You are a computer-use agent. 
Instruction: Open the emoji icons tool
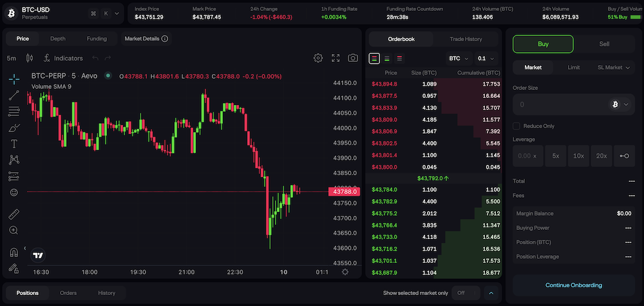point(14,192)
